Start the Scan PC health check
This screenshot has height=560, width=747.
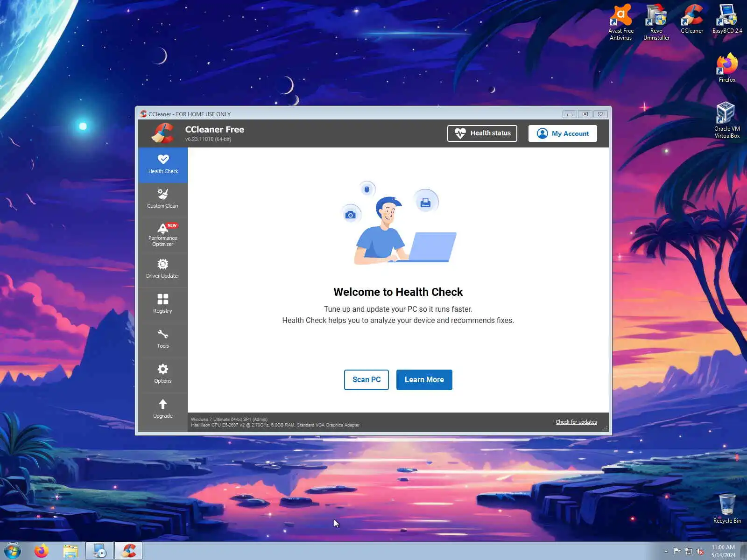[x=366, y=379]
